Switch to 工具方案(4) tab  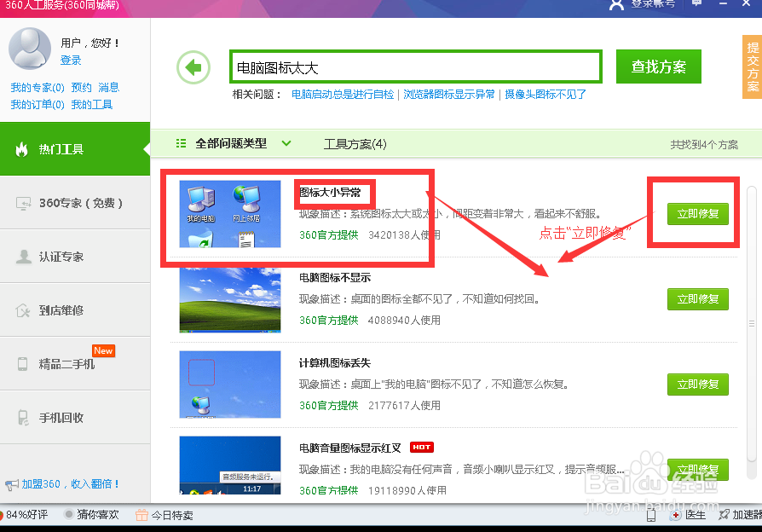click(355, 144)
